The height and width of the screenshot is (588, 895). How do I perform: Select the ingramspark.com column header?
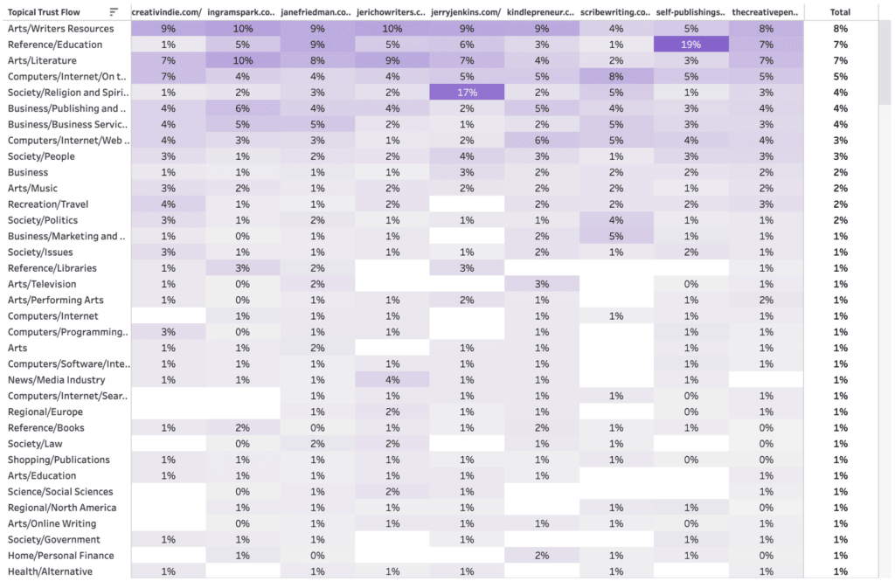coord(241,12)
